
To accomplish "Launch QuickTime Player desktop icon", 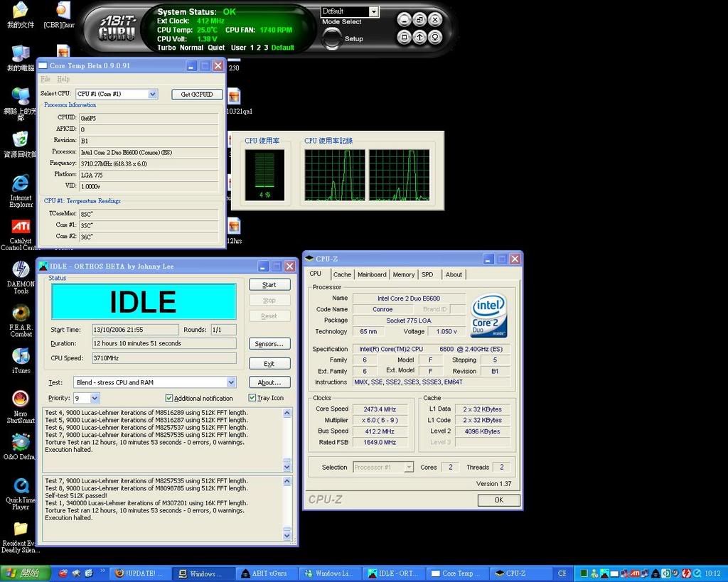I will click(21, 493).
